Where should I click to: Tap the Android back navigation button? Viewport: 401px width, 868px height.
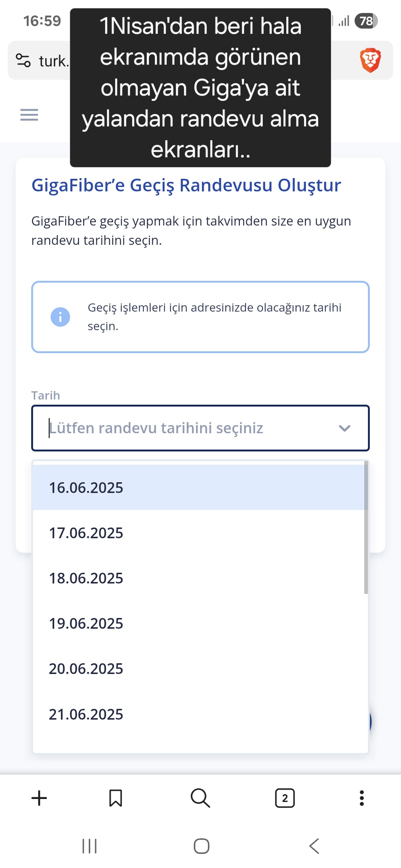point(314,846)
